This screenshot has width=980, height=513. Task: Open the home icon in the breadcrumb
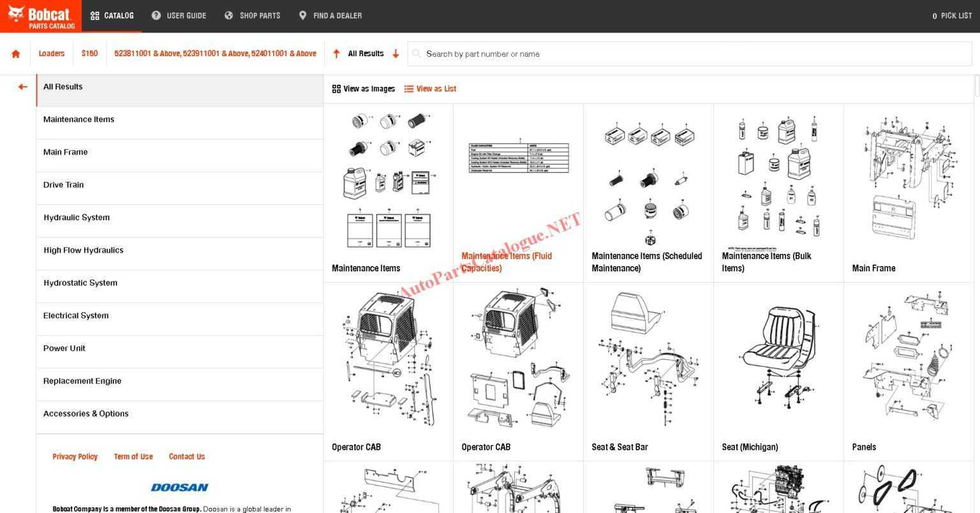[15, 54]
